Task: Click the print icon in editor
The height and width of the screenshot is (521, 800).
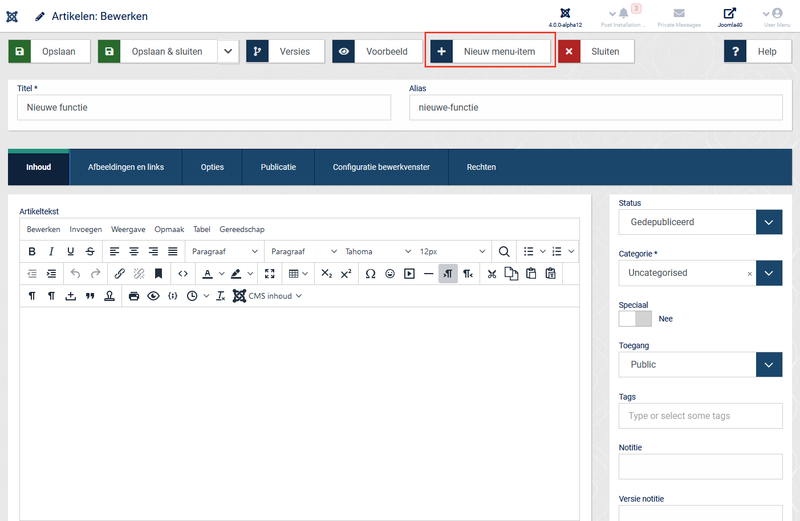Action: 134,296
